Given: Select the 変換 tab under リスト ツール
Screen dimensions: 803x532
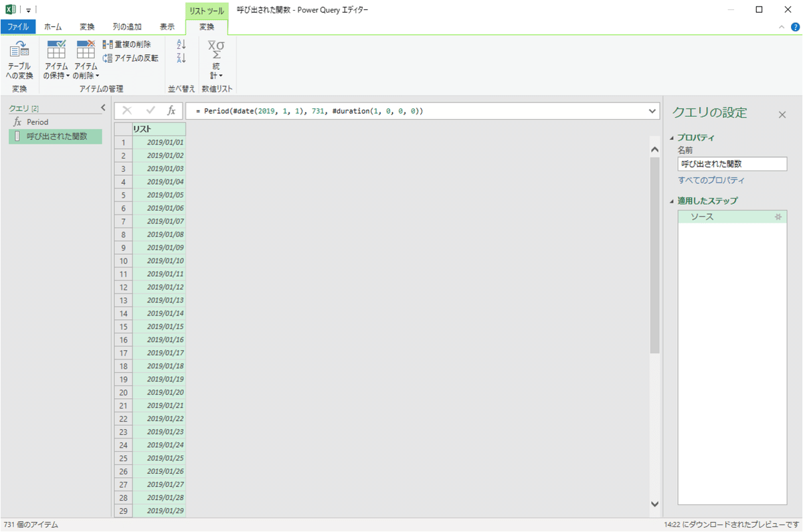Looking at the screenshot, I should pos(207,27).
